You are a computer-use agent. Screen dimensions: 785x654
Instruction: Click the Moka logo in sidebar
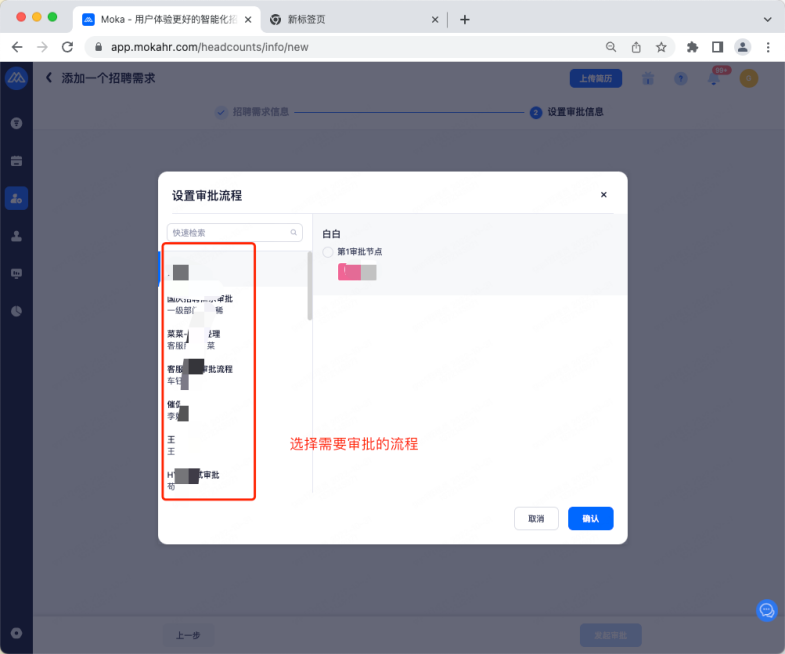[x=16, y=80]
